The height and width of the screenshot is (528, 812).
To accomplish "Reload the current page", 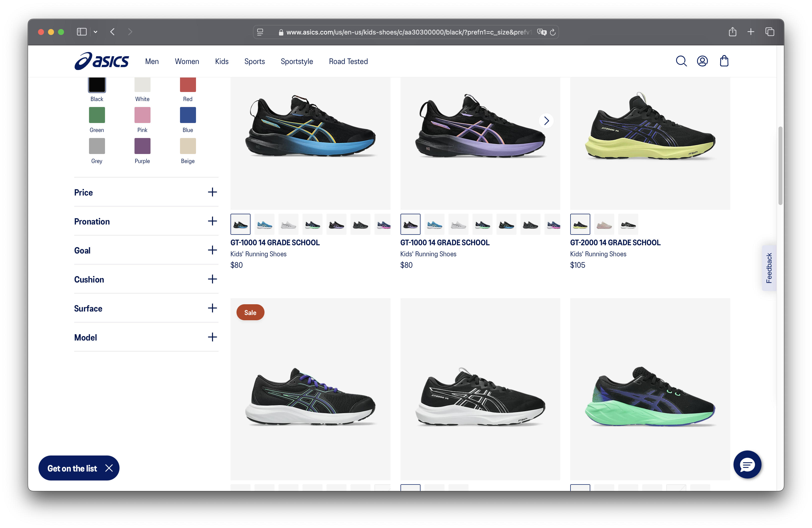I will [553, 32].
